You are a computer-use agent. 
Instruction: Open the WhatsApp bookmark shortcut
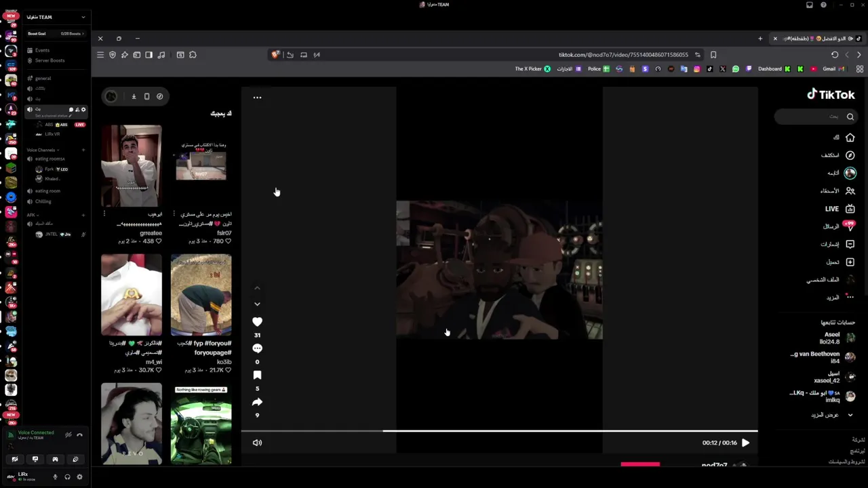pos(736,69)
